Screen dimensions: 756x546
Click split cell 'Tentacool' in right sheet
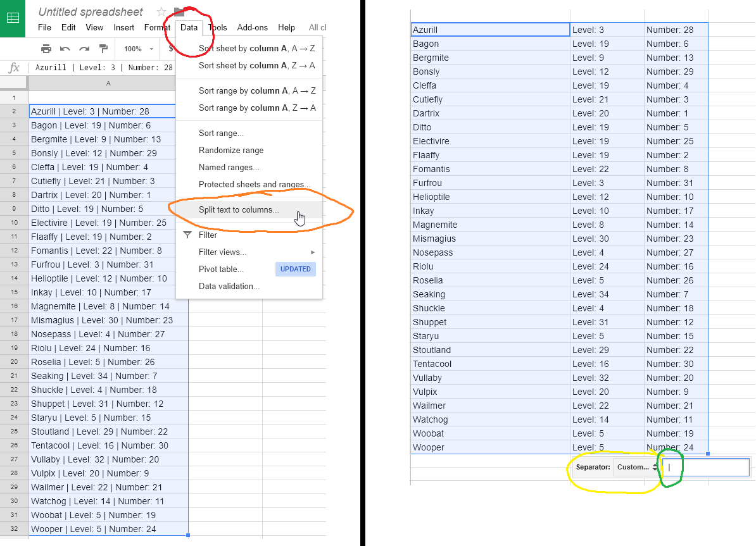pyautogui.click(x=490, y=364)
